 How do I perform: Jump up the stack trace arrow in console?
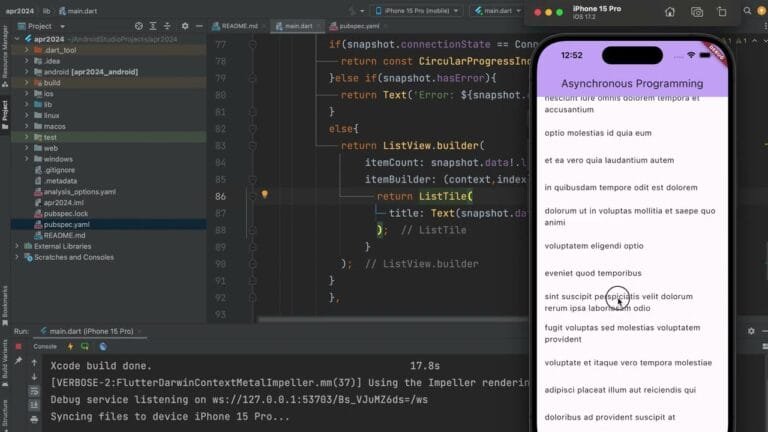[x=34, y=363]
